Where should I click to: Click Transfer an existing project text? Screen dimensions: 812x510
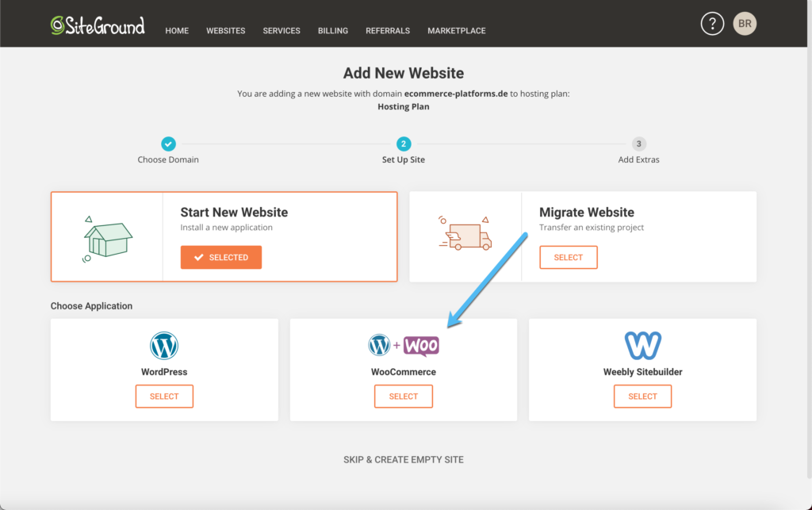(x=592, y=228)
